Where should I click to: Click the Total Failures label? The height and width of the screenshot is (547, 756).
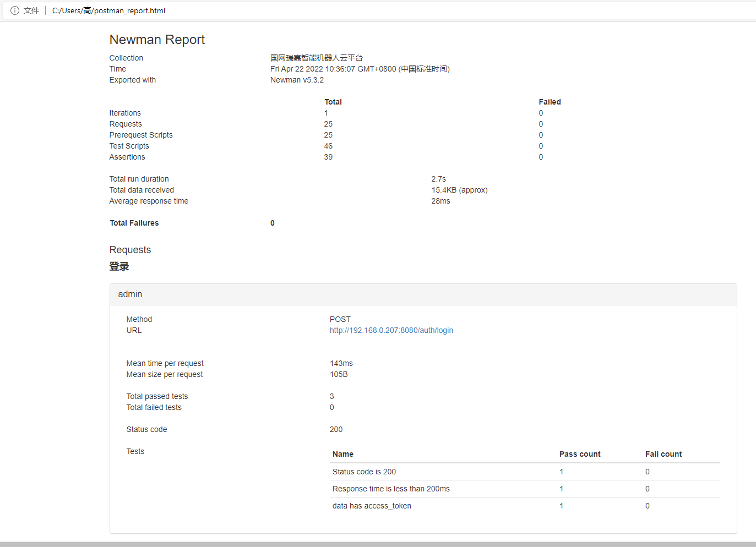pos(134,223)
